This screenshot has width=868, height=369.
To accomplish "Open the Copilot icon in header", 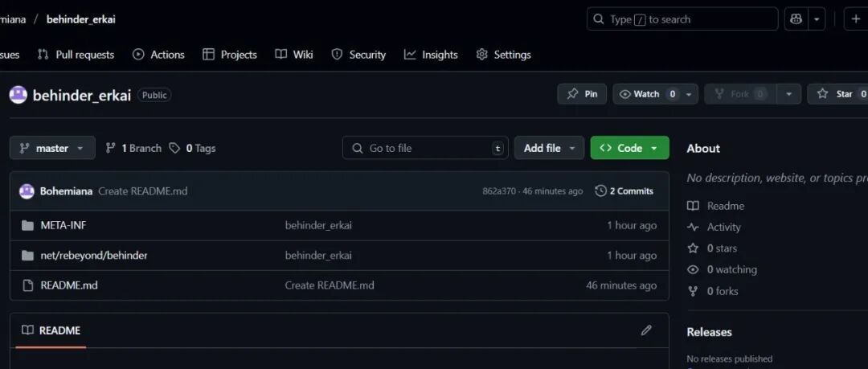I will click(796, 19).
